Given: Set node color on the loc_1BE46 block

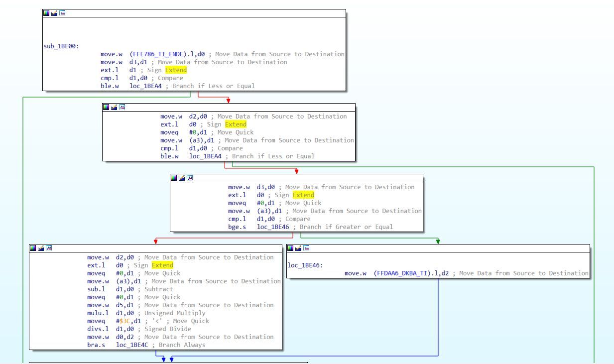Looking at the screenshot, I should click(x=290, y=248).
